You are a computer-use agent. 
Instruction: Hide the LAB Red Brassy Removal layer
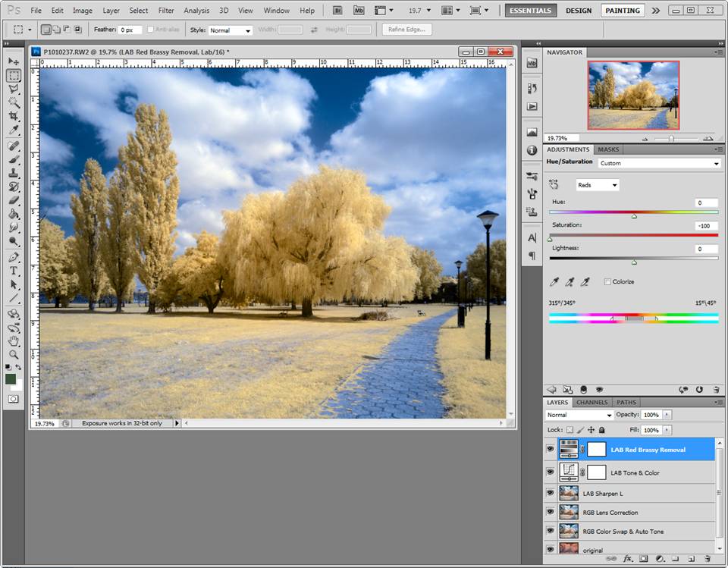coord(551,449)
